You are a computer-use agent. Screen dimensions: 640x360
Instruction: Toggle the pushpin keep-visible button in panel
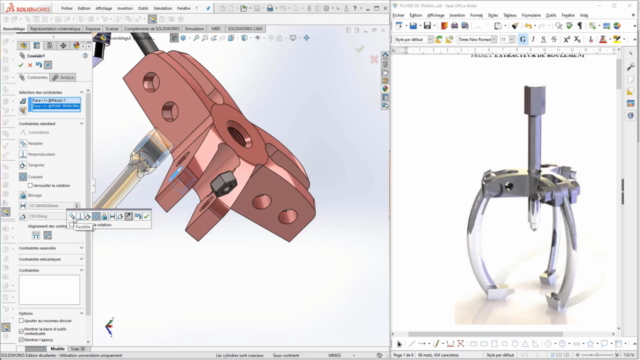tap(48, 65)
